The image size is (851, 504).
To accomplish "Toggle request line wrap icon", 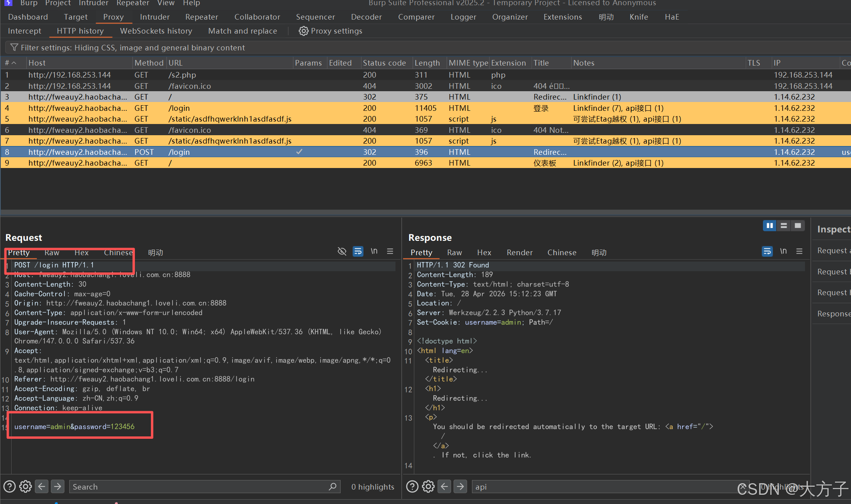I will coord(358,251).
